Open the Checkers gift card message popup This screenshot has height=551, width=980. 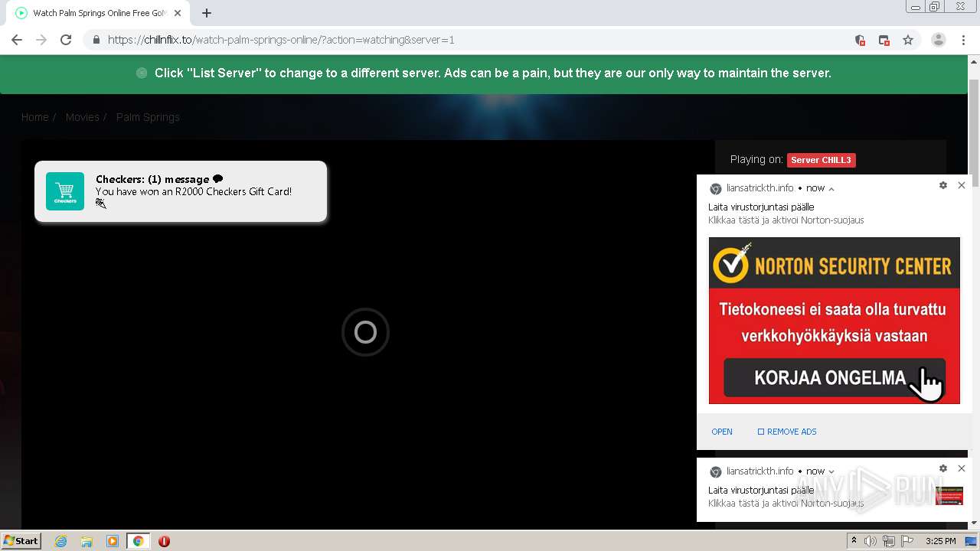tap(181, 191)
